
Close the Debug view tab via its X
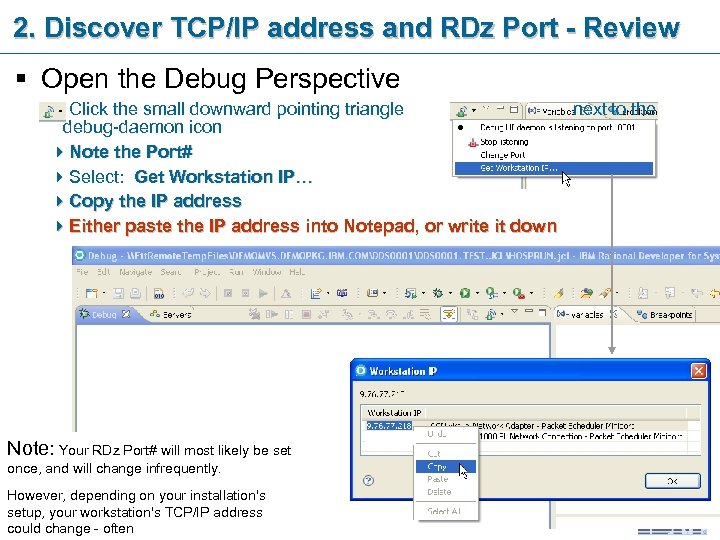(x=126, y=315)
